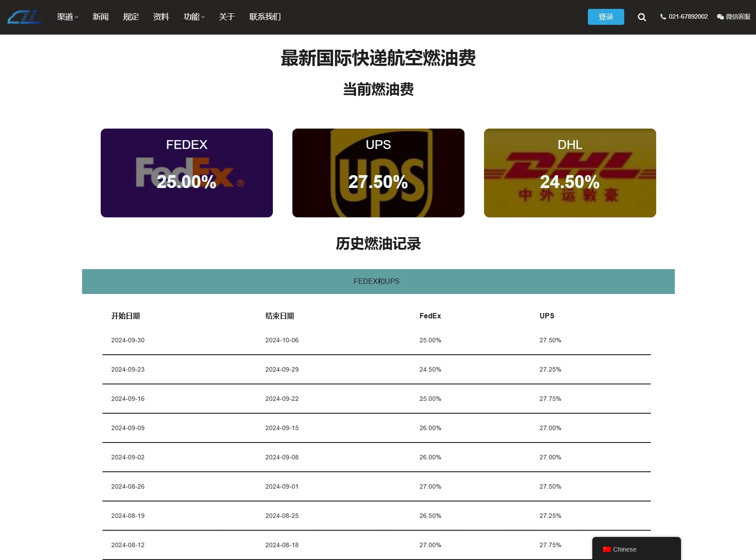Click FedEx rate in 2024-09-30 row
Viewport: 756px width, 560px height.
[x=430, y=340]
